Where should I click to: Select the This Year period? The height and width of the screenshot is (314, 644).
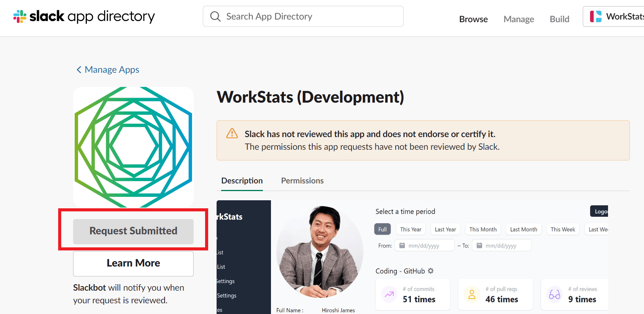click(x=411, y=229)
